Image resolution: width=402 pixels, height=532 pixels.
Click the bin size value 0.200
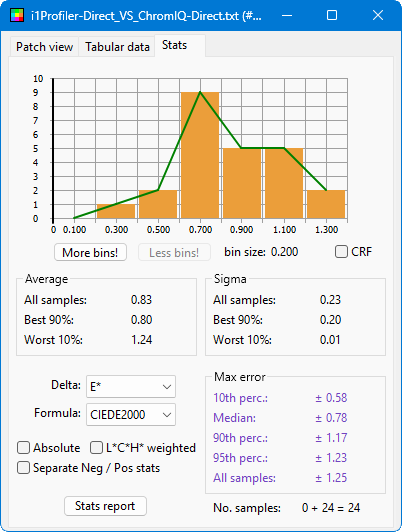point(284,252)
